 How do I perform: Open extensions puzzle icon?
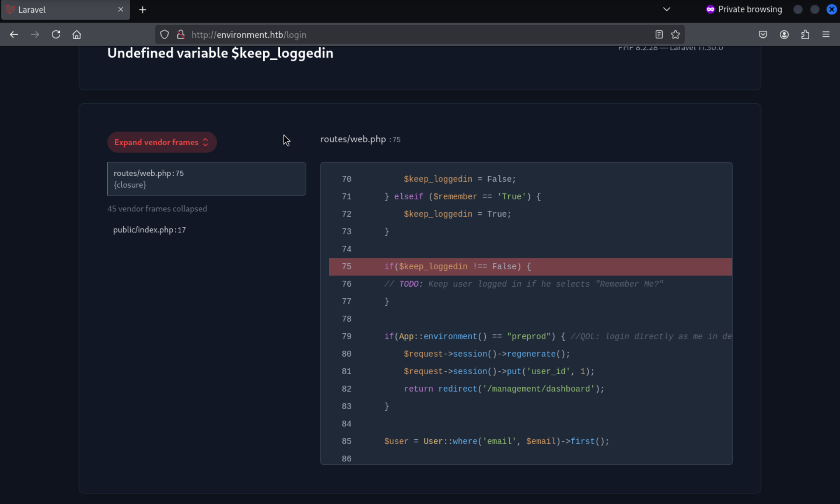805,35
